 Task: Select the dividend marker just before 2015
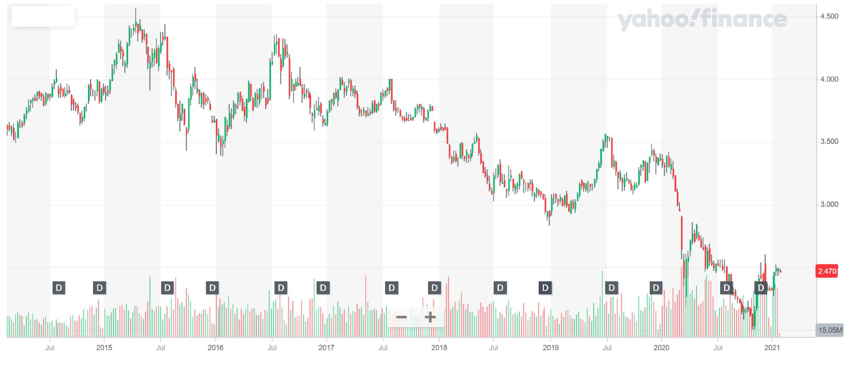pyautogui.click(x=99, y=288)
